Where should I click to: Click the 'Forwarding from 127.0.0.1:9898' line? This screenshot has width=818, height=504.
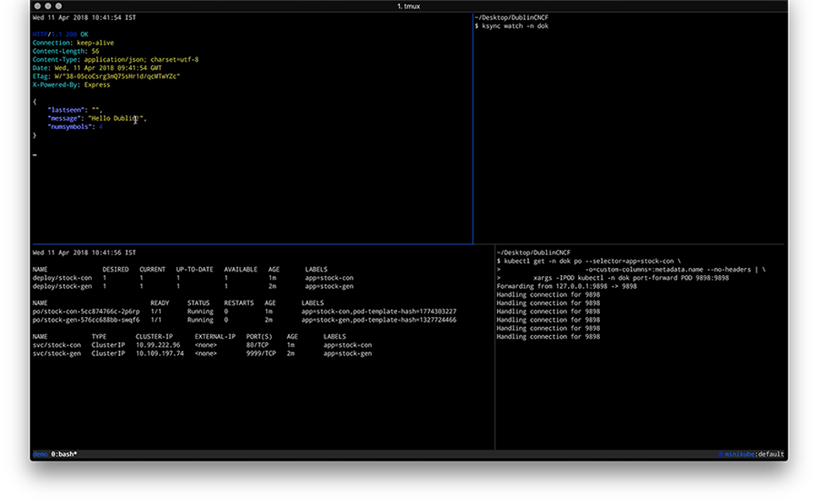click(566, 286)
